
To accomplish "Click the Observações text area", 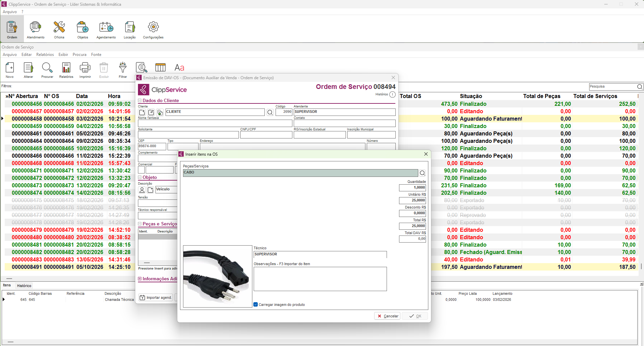I will pos(320,279).
